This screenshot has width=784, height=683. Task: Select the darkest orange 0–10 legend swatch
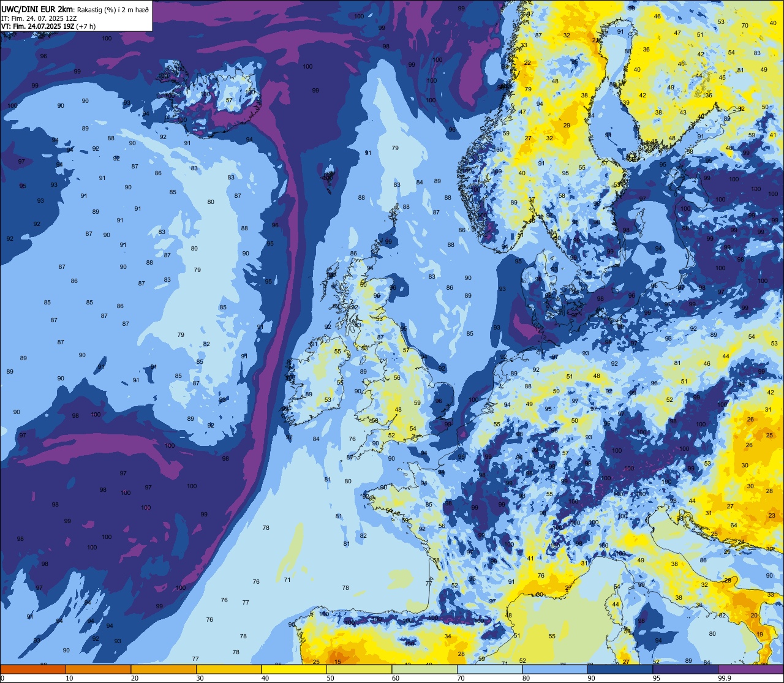(33, 669)
